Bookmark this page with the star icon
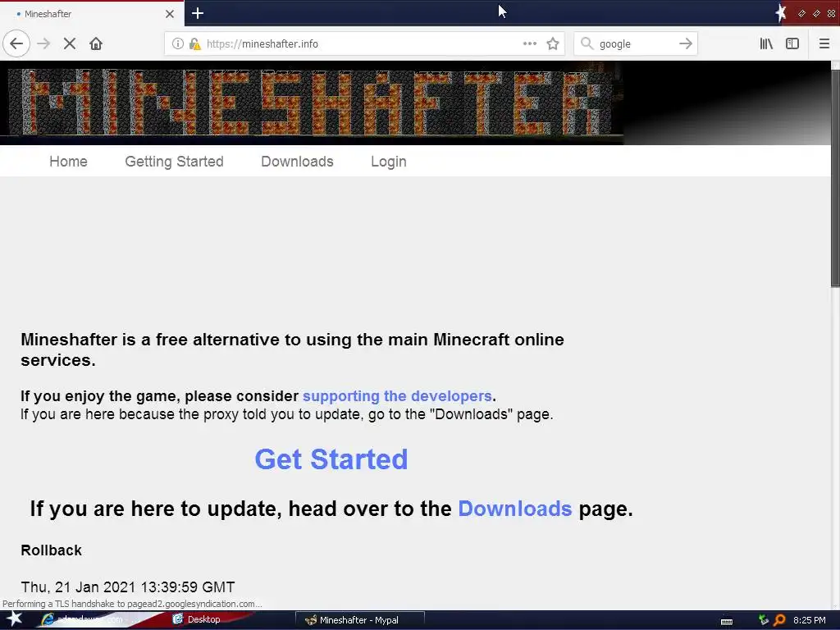 pos(553,43)
